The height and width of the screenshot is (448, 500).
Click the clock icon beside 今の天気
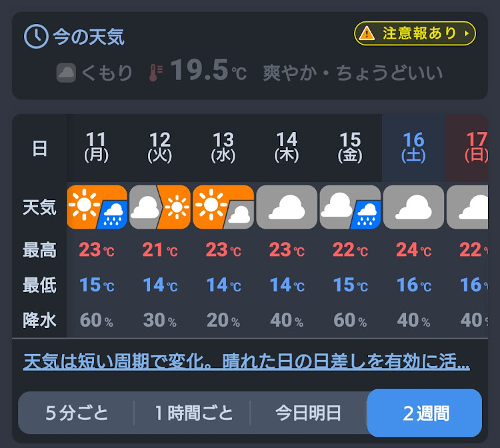(x=37, y=37)
